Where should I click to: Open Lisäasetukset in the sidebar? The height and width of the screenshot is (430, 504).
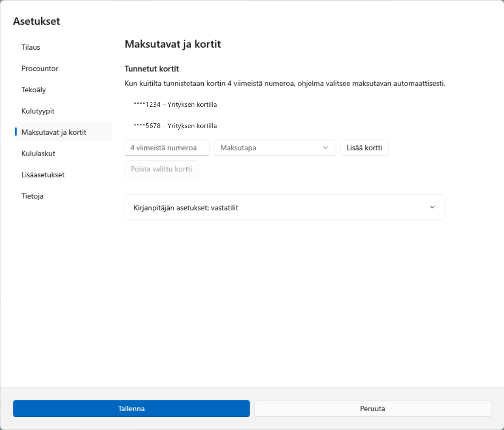click(x=63, y=174)
